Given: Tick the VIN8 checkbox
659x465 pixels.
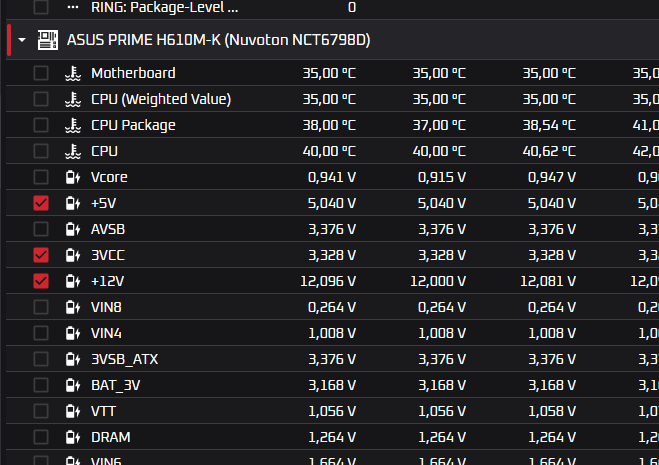Looking at the screenshot, I should coord(41,307).
